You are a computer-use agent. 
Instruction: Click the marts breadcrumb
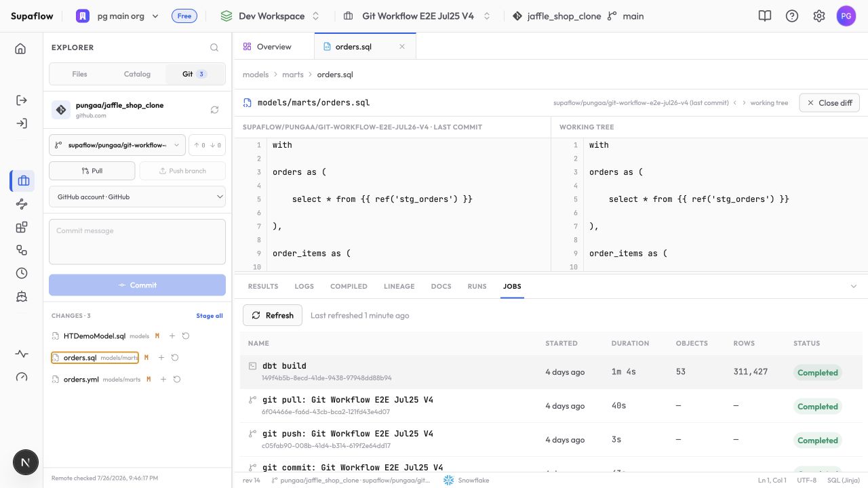click(x=293, y=75)
